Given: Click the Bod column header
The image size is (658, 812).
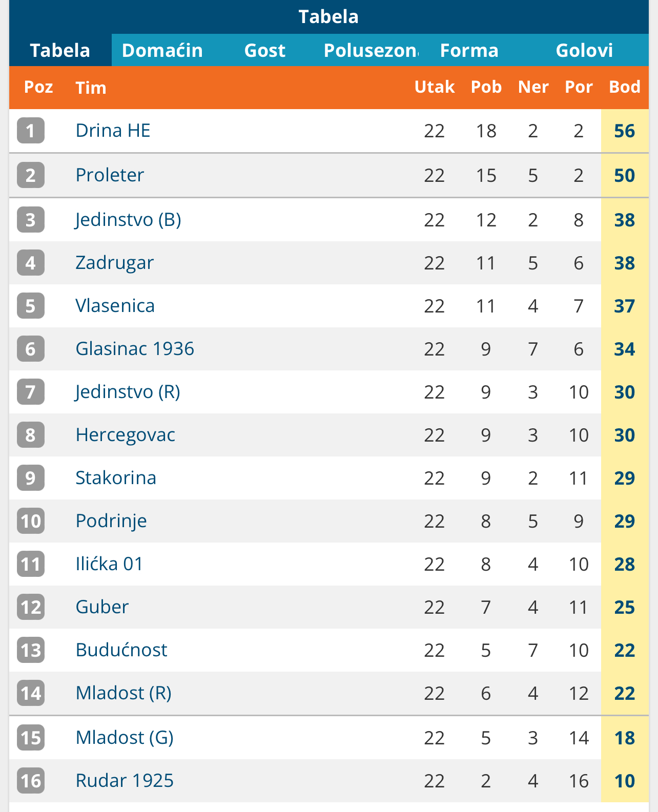Looking at the screenshot, I should (624, 87).
